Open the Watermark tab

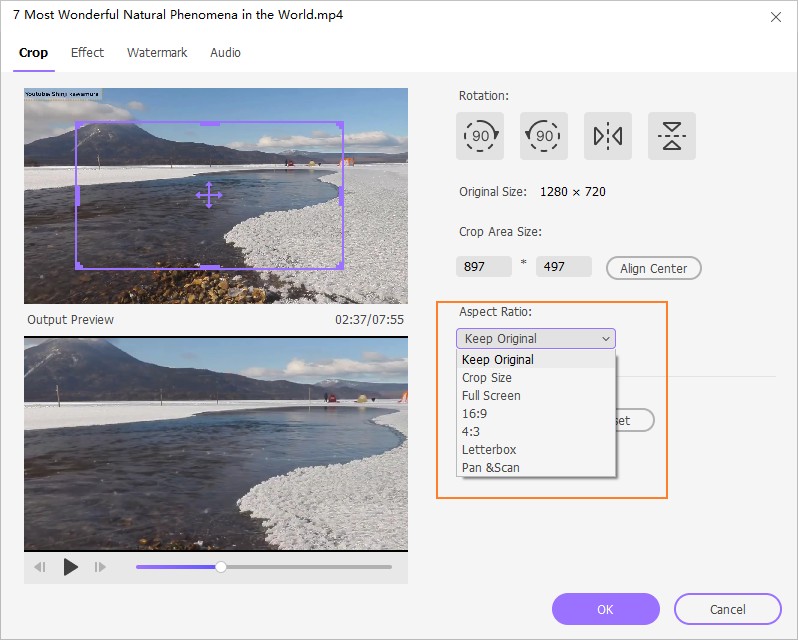pyautogui.click(x=157, y=53)
